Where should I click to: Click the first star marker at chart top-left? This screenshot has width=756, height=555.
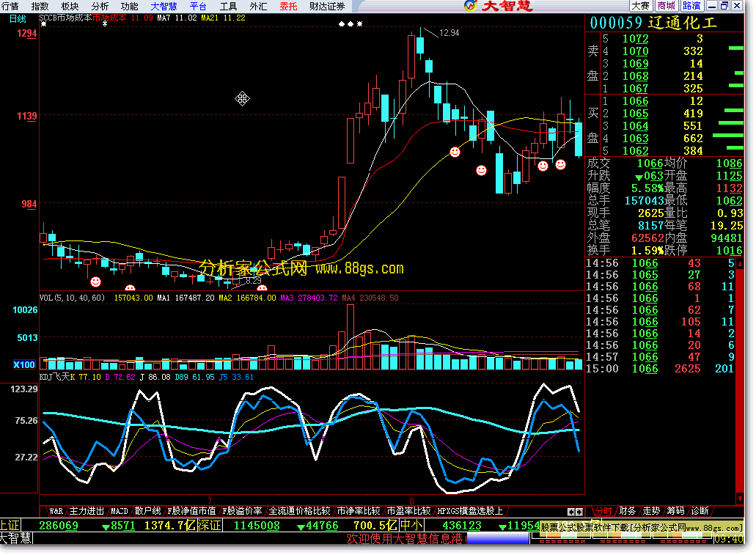[x=43, y=23]
